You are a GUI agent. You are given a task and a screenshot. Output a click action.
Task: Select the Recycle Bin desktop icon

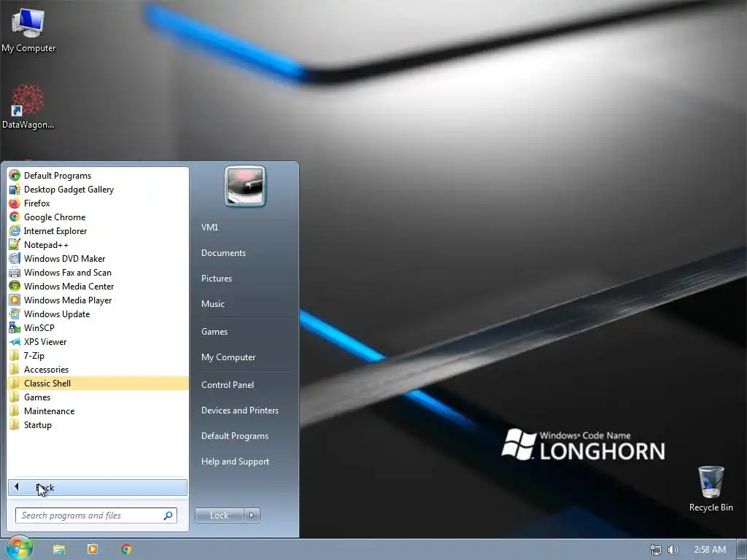coord(711,489)
